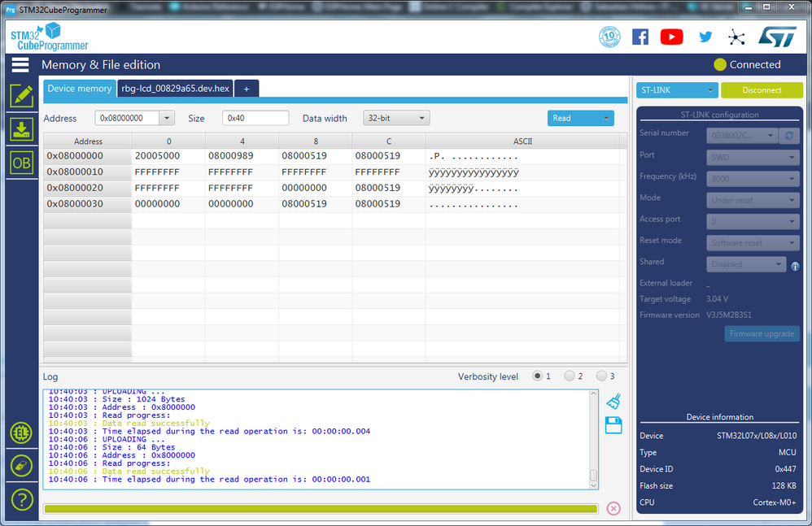Click the Address column header
The image size is (812, 526).
[88, 141]
